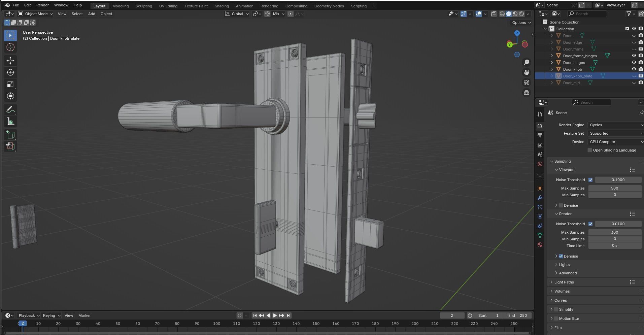The width and height of the screenshot is (644, 335).
Task: Toggle camera view icon
Action: pos(527,82)
